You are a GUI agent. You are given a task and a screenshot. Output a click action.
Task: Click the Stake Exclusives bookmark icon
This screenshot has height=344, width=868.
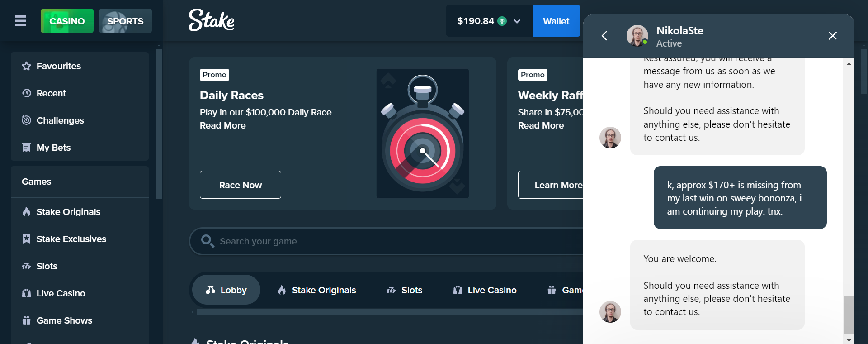coord(26,239)
